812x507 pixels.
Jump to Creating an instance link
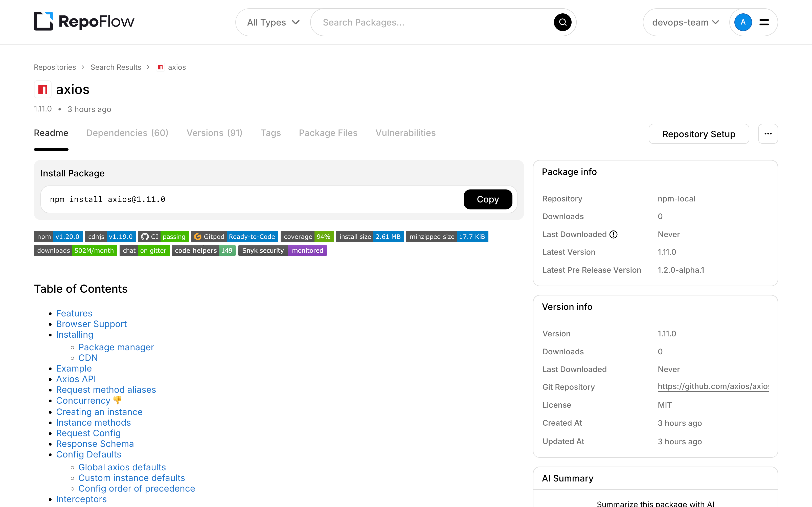(x=99, y=412)
